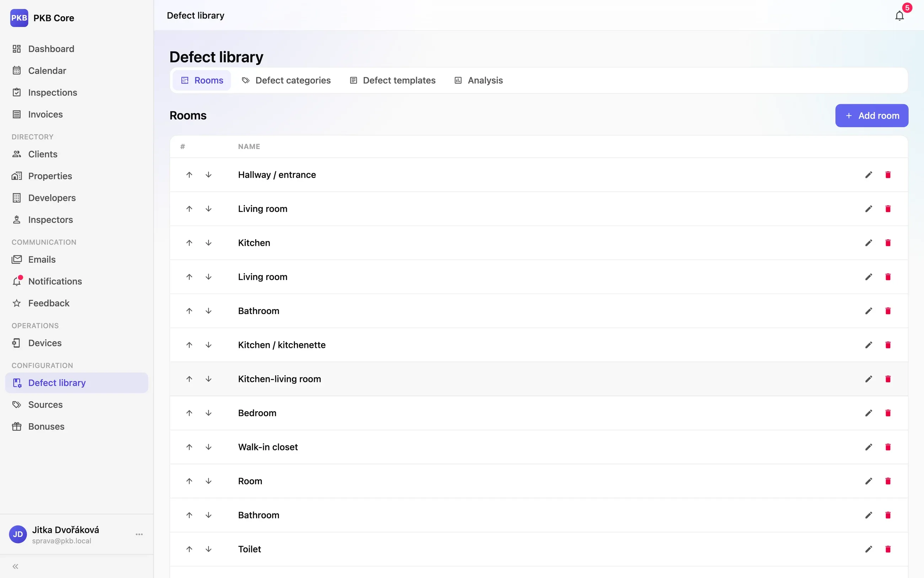Delete the Kitchen-living room entry

click(888, 379)
